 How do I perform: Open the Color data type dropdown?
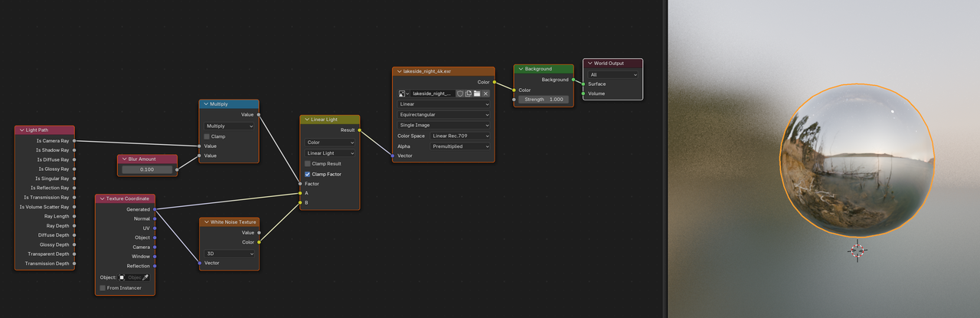330,143
